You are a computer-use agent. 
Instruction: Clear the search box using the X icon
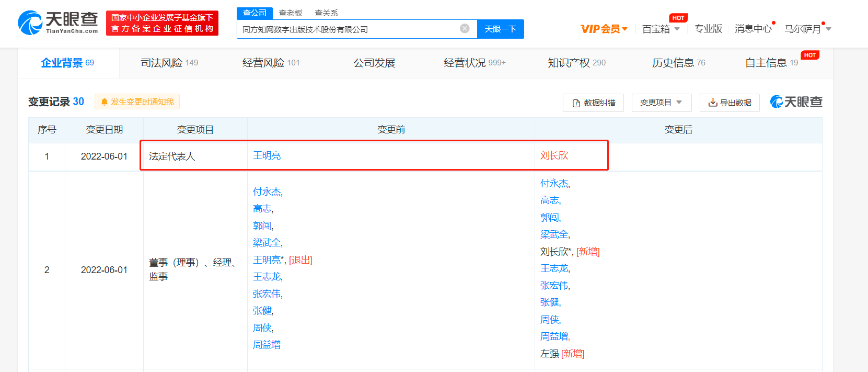(465, 28)
